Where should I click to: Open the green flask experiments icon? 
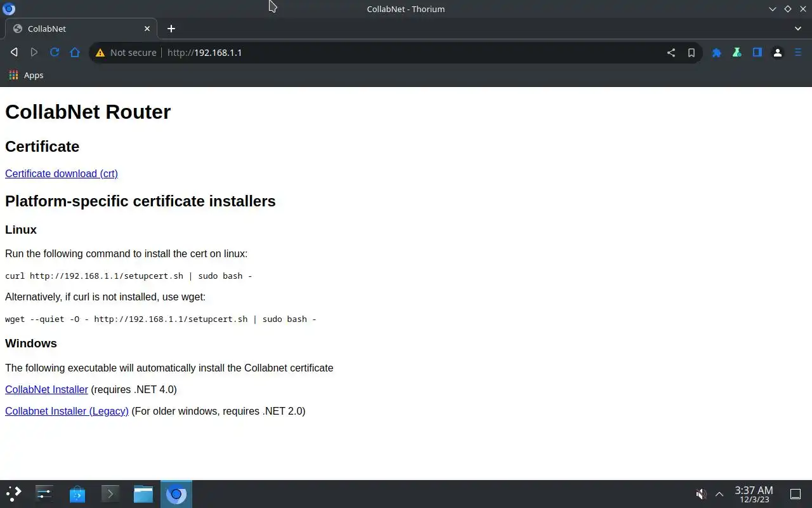coord(737,53)
